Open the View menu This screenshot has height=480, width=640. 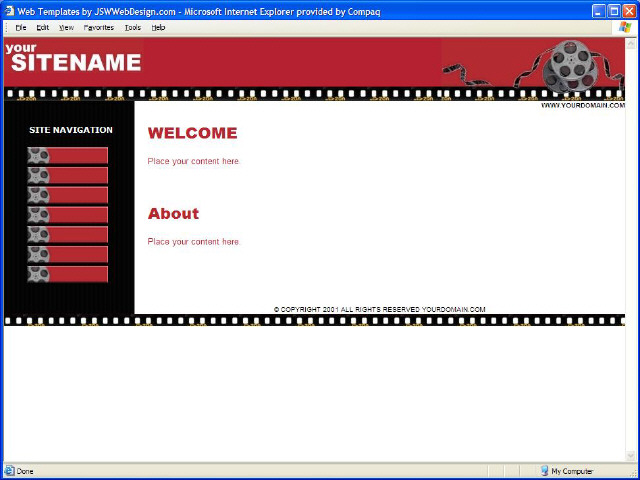(66, 28)
